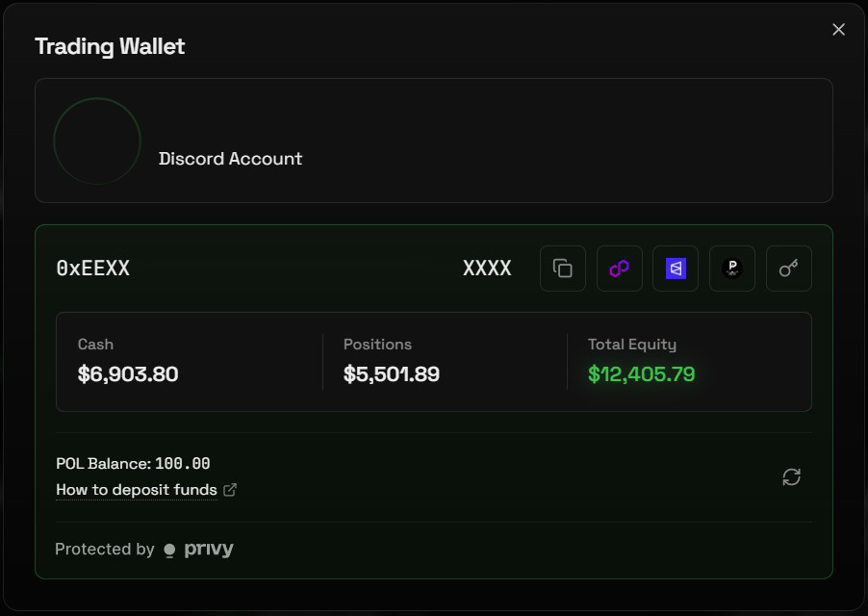This screenshot has width=868, height=616.
Task: Click the POL Balance 100.00 text
Action: pyautogui.click(x=133, y=464)
